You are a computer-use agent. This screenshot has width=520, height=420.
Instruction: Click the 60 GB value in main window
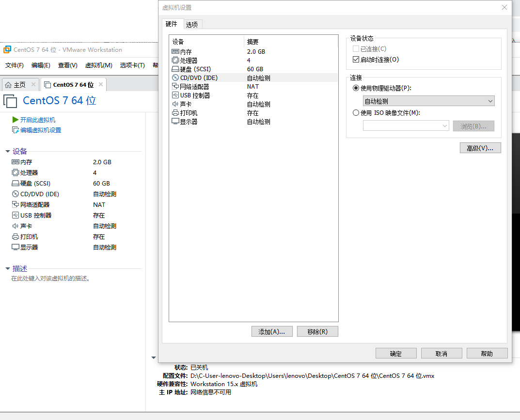pyautogui.click(x=101, y=183)
